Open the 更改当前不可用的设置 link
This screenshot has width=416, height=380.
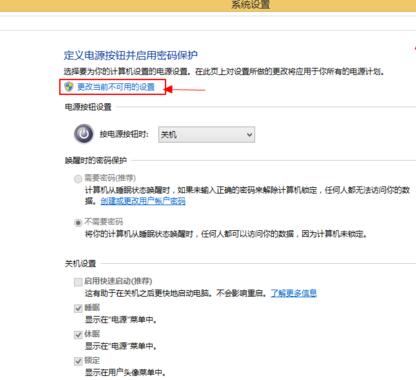click(x=116, y=87)
